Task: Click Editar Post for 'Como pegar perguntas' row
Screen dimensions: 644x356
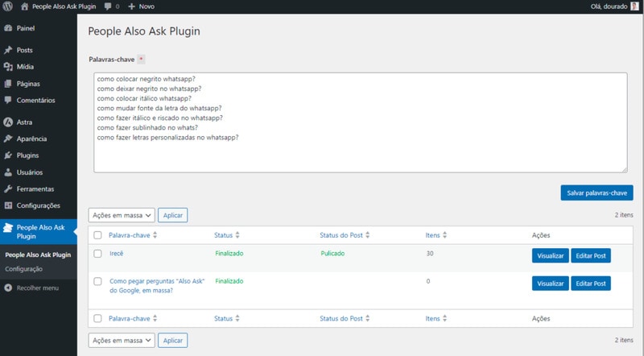Action: pos(591,284)
